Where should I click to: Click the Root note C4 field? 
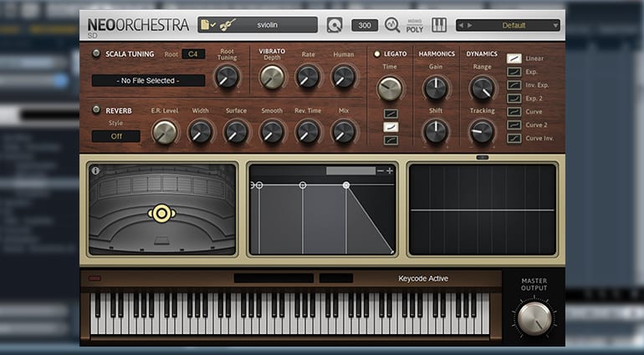click(193, 53)
